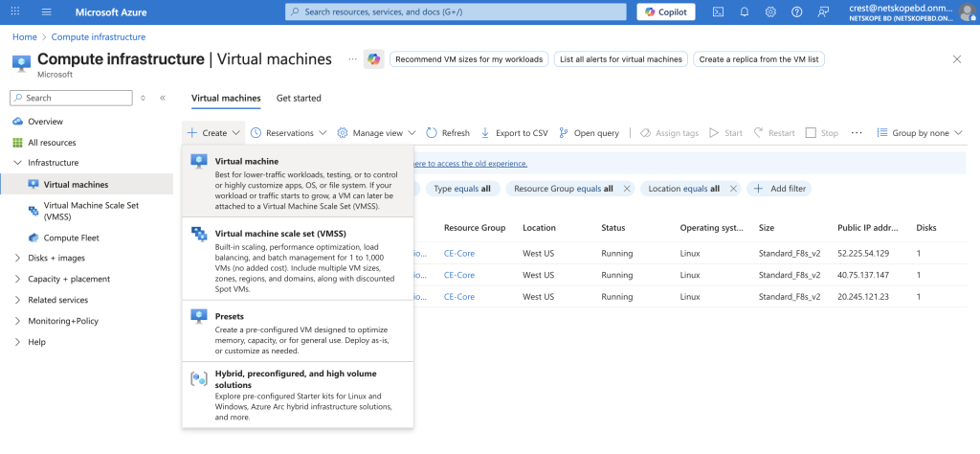Open CE-Core link in the 52.225.54.129 row

pyautogui.click(x=459, y=253)
